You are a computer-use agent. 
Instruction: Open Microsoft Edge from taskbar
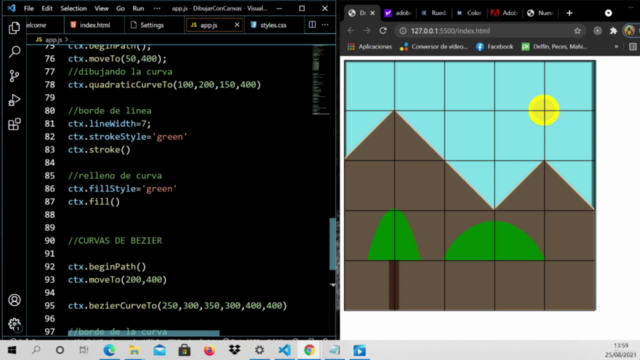tap(109, 350)
